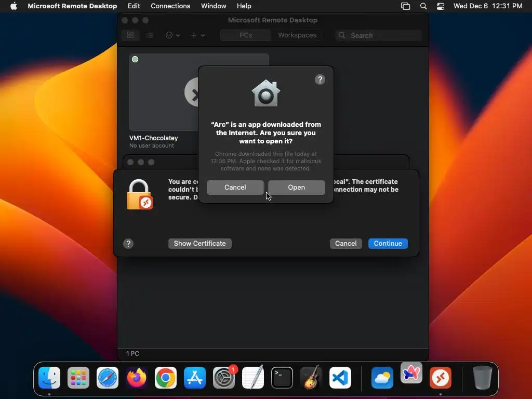Screen dimensions: 532x399
Task: Click the padlock certificate warning icon
Action: tap(139, 195)
